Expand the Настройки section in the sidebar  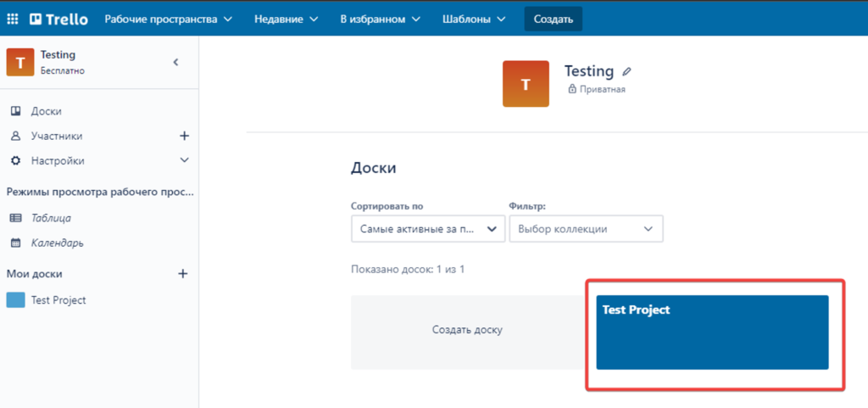coord(184,160)
